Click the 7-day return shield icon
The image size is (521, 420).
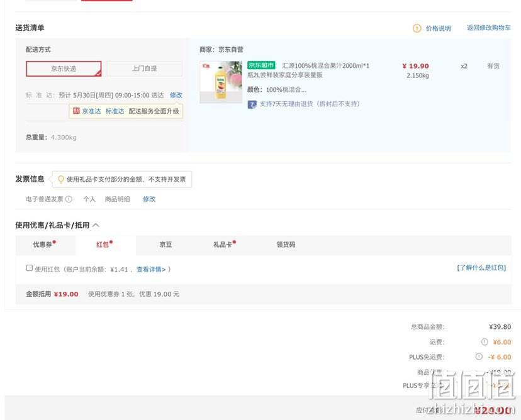tap(252, 104)
